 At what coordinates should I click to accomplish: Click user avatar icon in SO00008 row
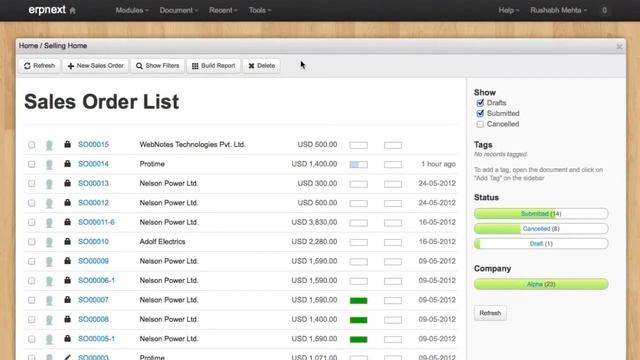(x=49, y=320)
